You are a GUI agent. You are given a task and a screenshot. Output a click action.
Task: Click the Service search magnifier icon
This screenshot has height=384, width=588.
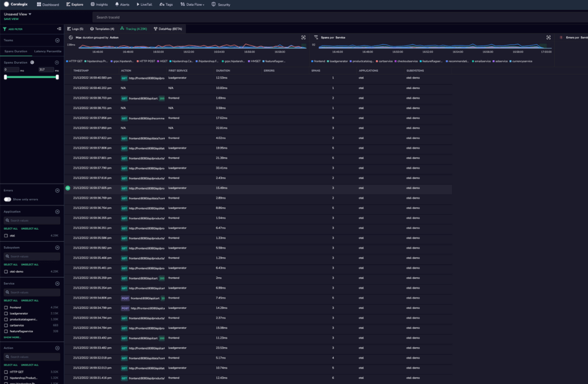(x=7, y=293)
